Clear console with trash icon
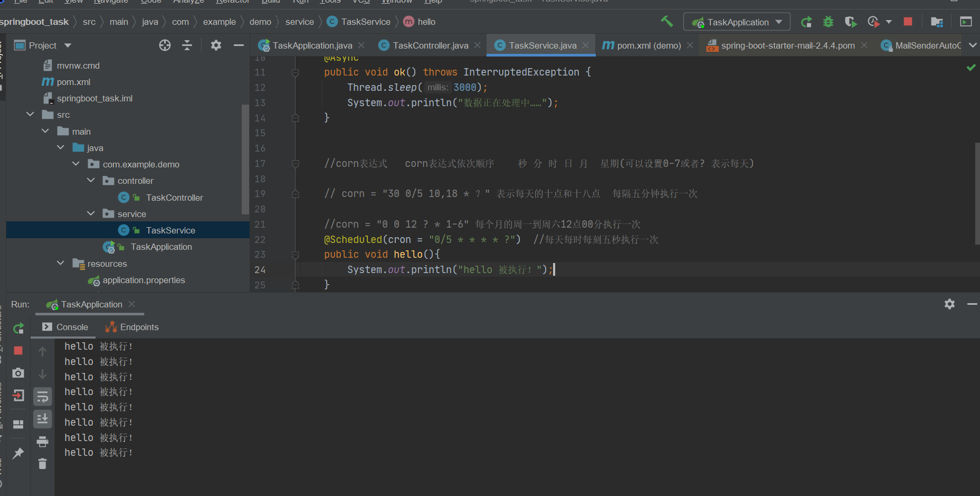The image size is (980, 496). [x=43, y=463]
